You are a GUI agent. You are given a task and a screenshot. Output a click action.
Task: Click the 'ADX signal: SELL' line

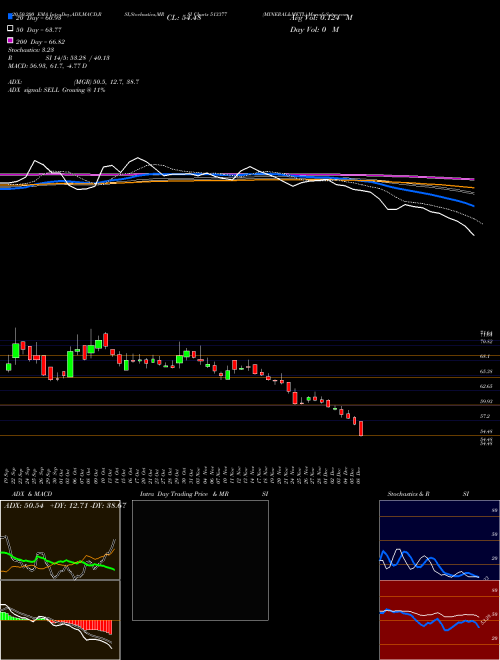[x=56, y=90]
